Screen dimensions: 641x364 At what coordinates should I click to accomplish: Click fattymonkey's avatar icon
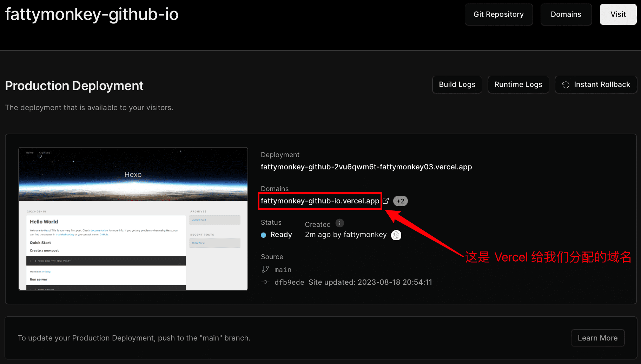click(x=396, y=235)
